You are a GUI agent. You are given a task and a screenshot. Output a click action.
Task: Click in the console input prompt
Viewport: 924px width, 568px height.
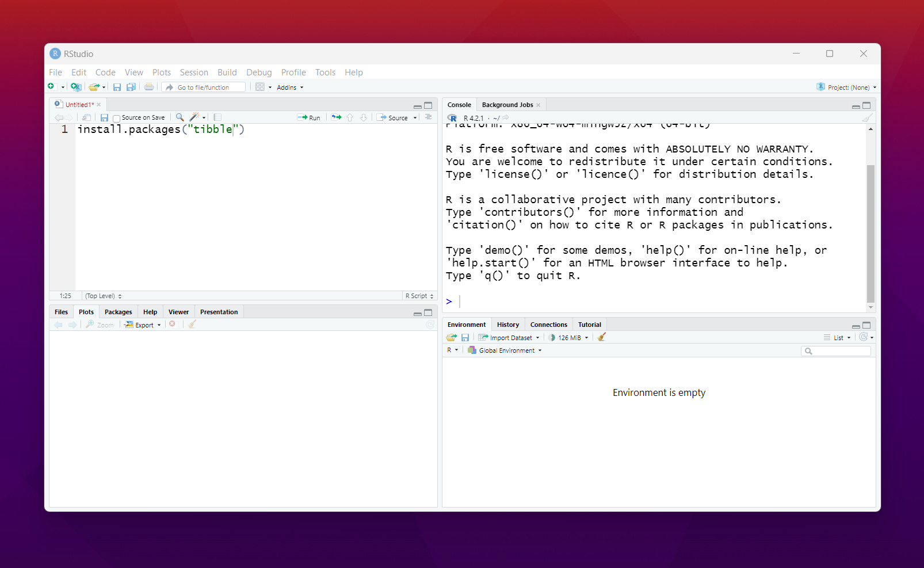click(x=656, y=302)
